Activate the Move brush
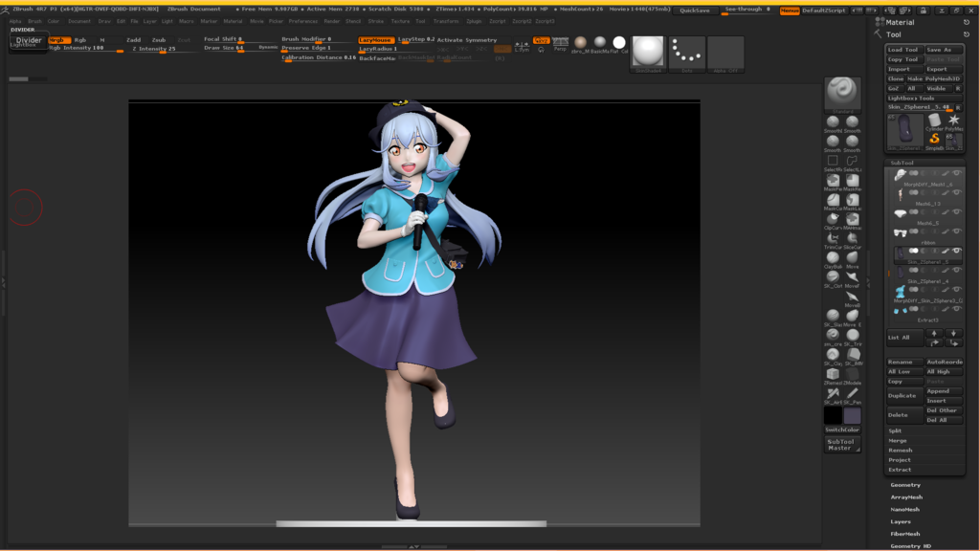This screenshot has height=551, width=980. [x=852, y=258]
